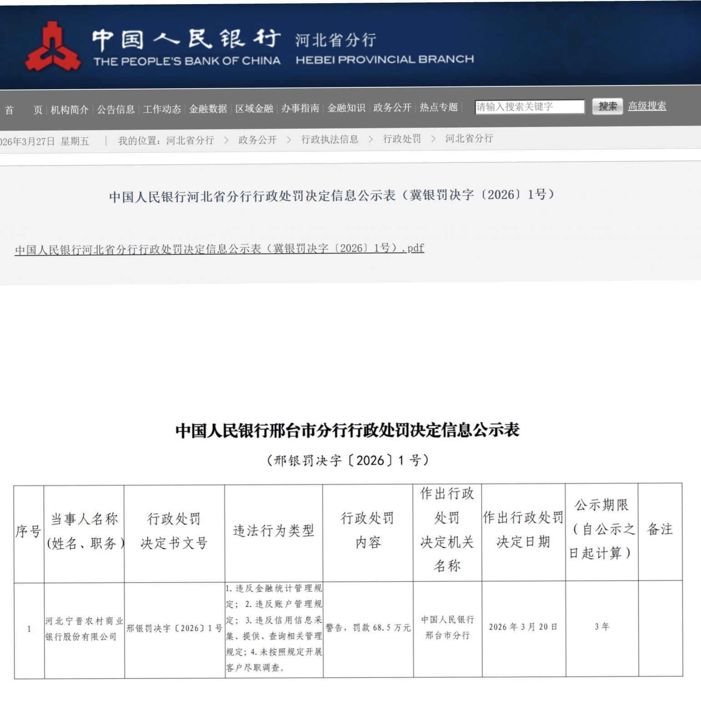
Task: Select 热点专题 in the navigation bar
Action: point(439,107)
